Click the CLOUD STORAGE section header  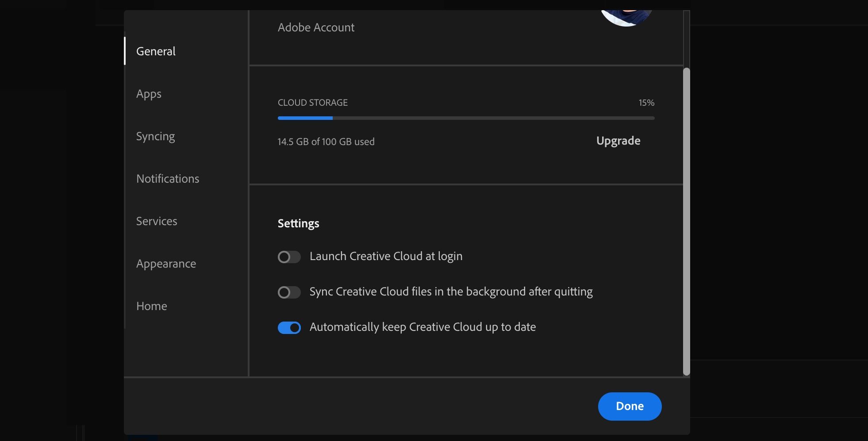tap(312, 102)
